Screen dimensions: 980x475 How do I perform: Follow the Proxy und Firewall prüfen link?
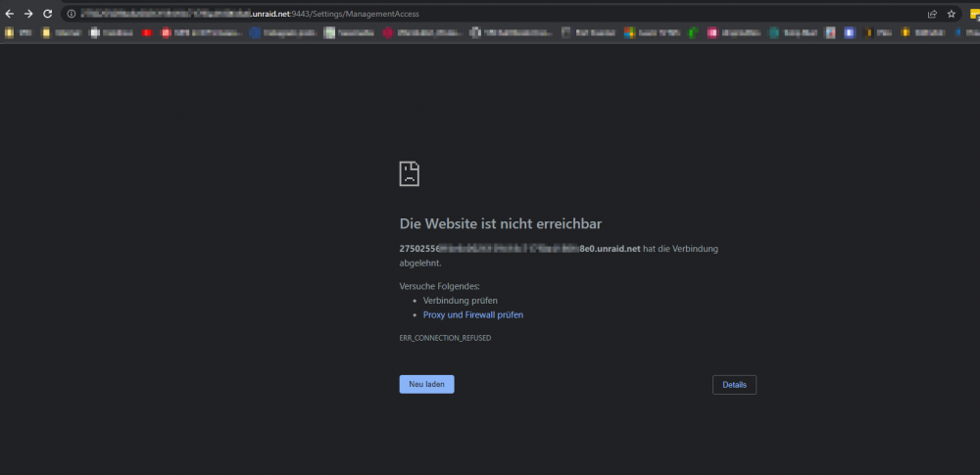point(473,315)
